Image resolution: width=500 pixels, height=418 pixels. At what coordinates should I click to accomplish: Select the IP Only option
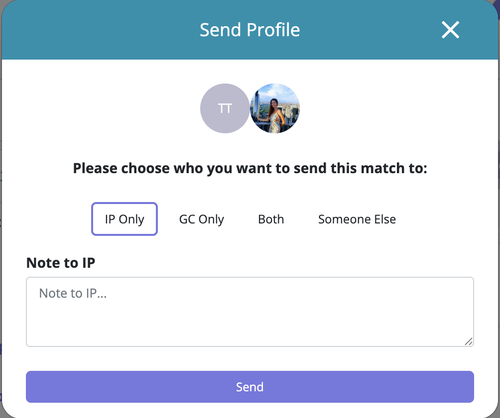(124, 219)
